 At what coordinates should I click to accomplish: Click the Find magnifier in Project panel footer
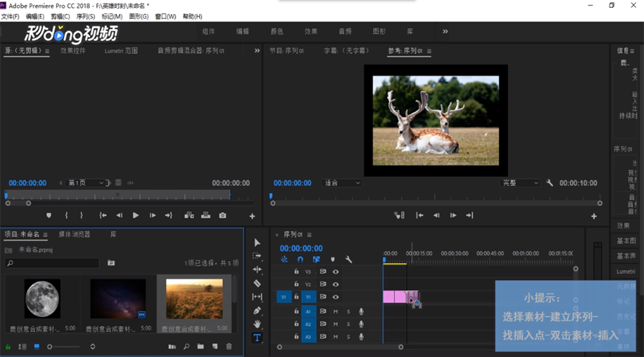click(x=186, y=346)
